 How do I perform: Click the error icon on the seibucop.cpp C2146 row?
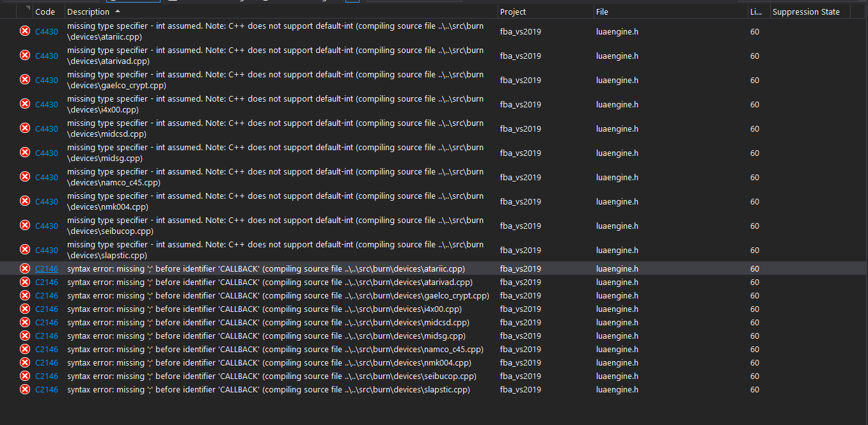pos(24,376)
